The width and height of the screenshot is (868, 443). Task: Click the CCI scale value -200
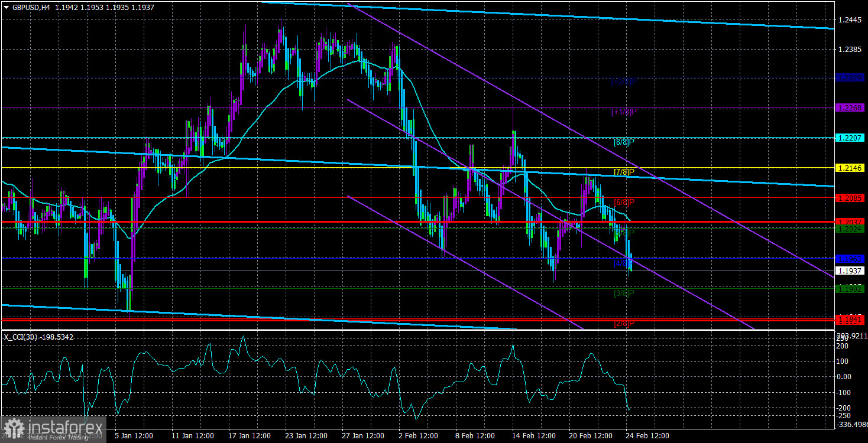coord(845,408)
